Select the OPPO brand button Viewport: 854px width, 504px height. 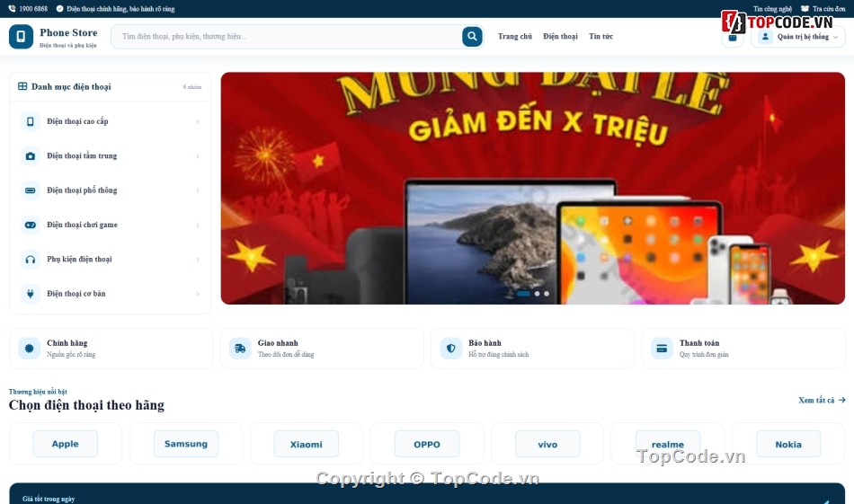coord(426,444)
